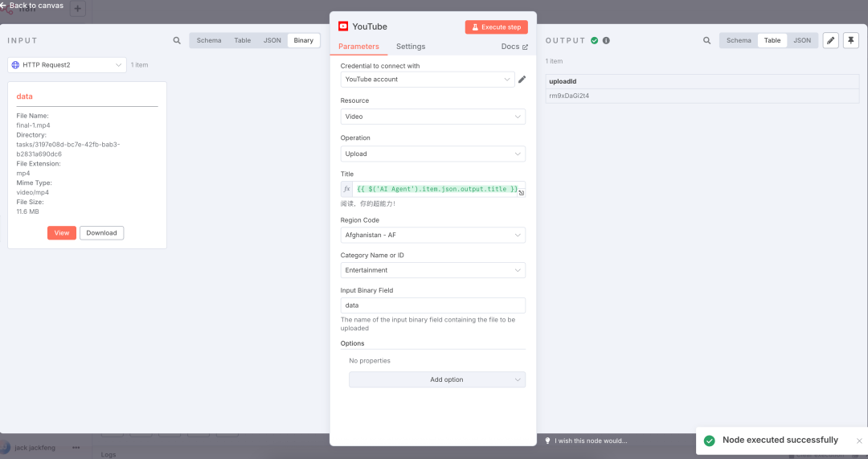The image size is (868, 459).
Task: Select input Table view tab
Action: click(243, 40)
